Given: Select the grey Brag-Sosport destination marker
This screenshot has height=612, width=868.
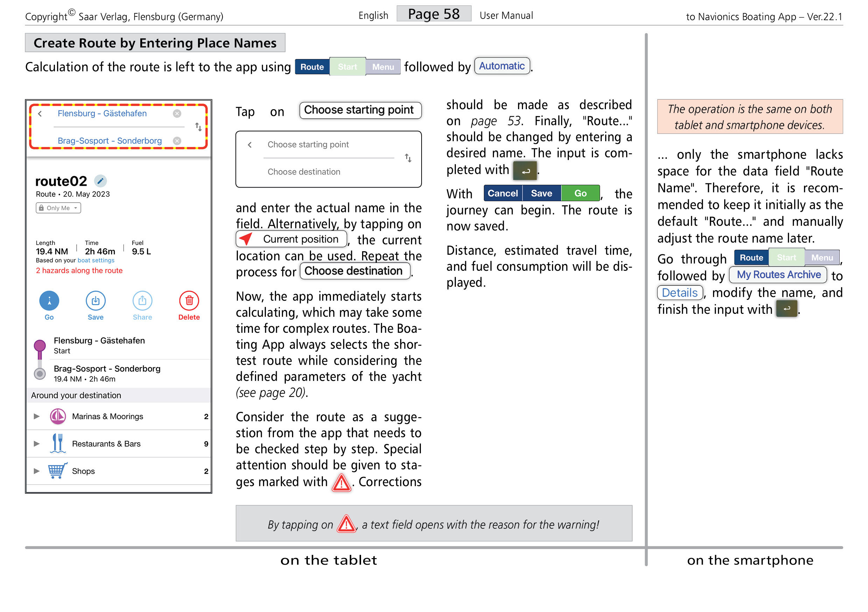Looking at the screenshot, I should 40,374.
